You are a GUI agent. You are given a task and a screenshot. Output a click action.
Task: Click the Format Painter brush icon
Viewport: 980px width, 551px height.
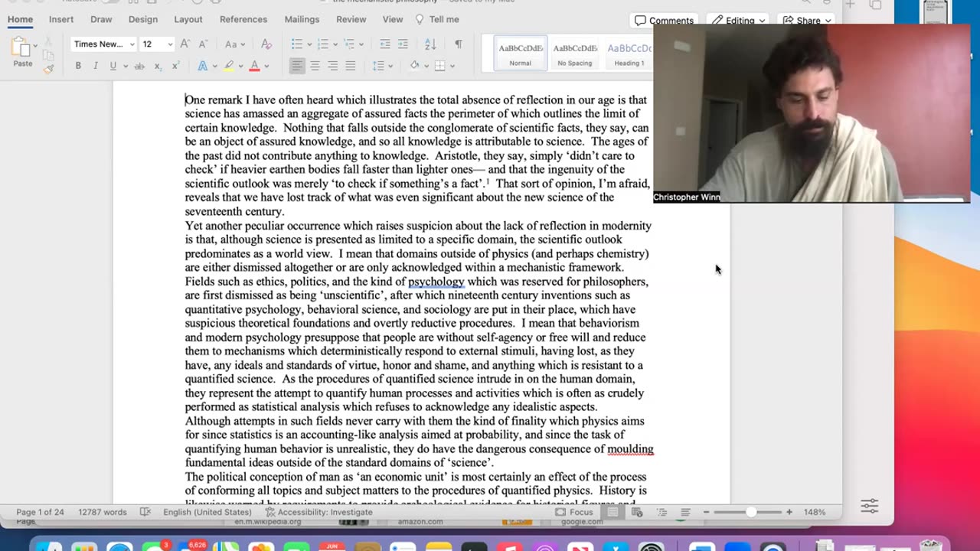(48, 69)
